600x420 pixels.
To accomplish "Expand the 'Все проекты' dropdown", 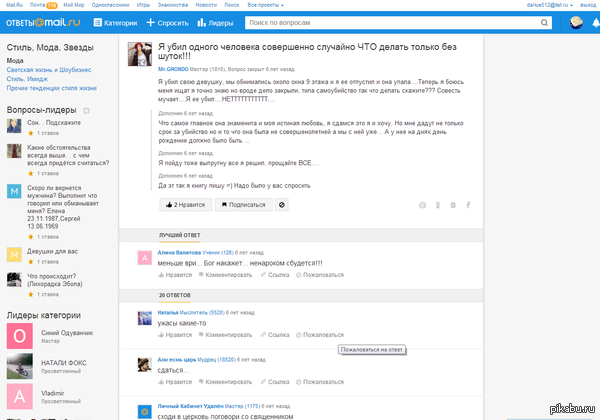I will 264,5.
